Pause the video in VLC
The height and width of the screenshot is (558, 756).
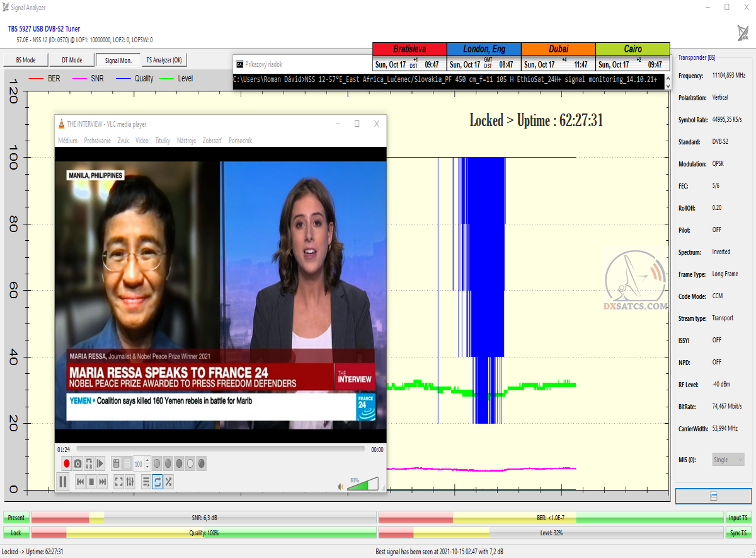pyautogui.click(x=63, y=482)
